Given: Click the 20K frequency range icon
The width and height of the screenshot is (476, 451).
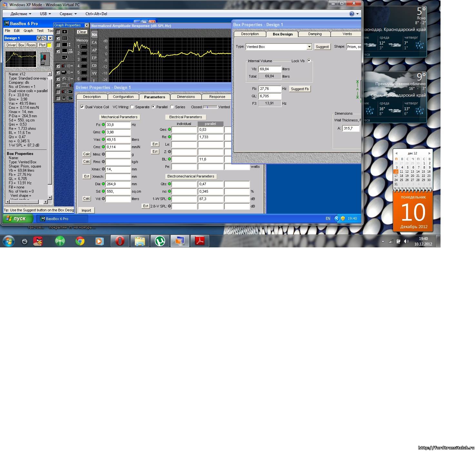Looking at the screenshot, I should (67, 51).
